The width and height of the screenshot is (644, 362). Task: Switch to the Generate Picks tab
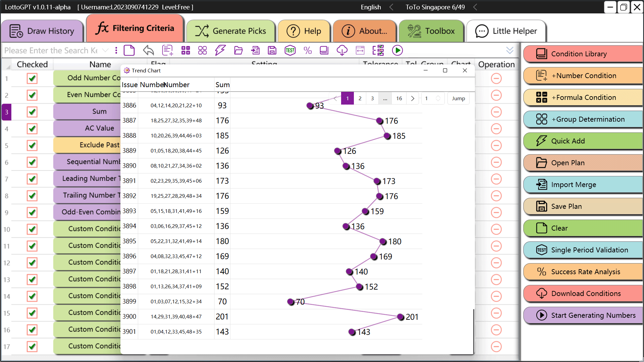click(x=231, y=31)
